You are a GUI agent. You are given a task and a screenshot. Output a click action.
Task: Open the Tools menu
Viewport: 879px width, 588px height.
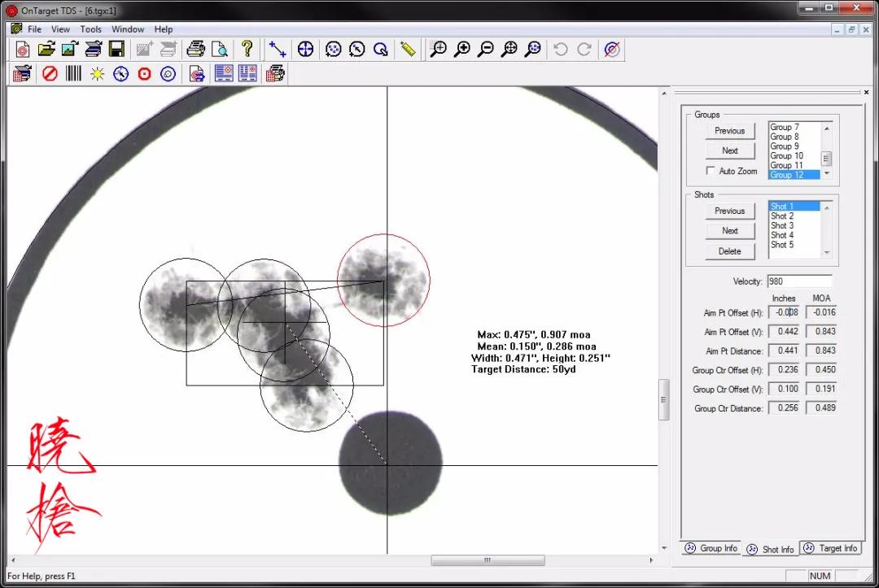tap(90, 29)
